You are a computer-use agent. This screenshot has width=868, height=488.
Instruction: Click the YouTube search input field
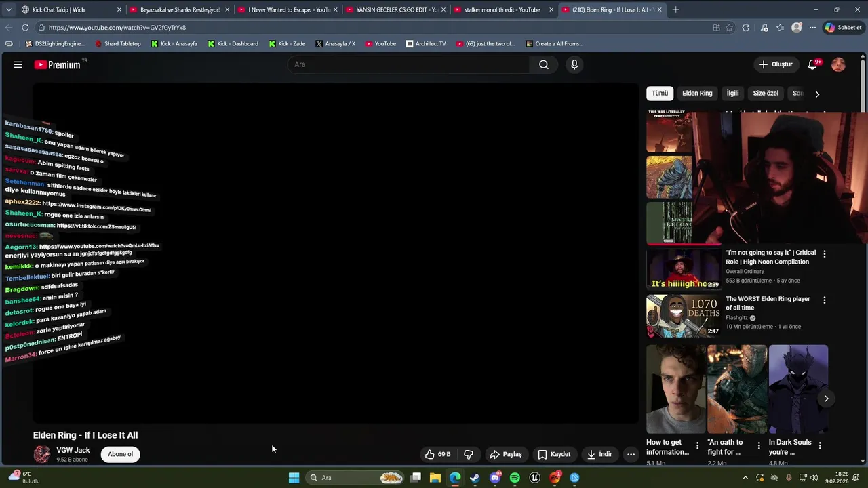tap(409, 64)
